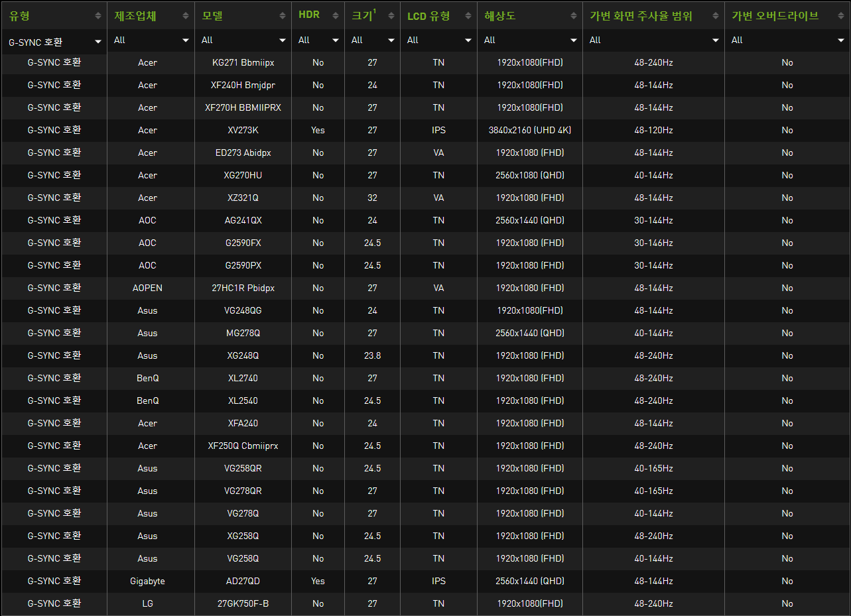Image resolution: width=851 pixels, height=616 pixels.
Task: Click resolution 2560x1080 (QHD) in XG270HU row
Action: (x=530, y=176)
